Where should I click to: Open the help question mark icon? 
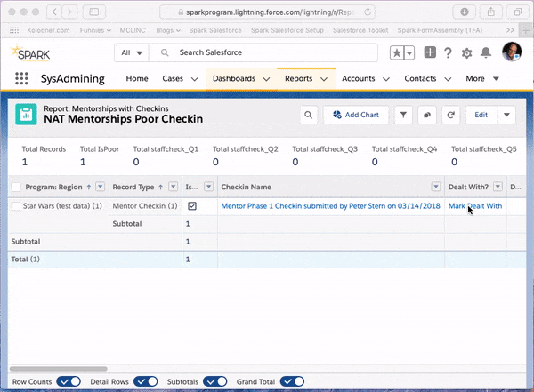click(448, 52)
